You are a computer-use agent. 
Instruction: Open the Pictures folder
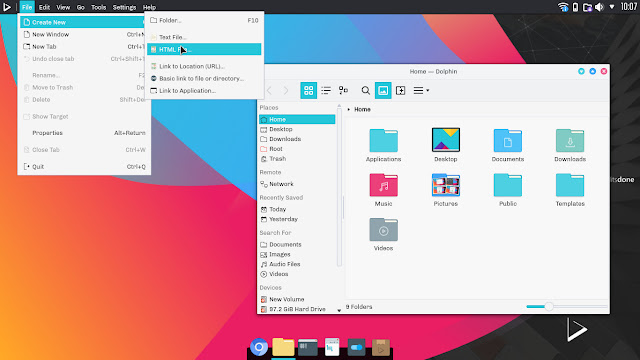click(446, 190)
